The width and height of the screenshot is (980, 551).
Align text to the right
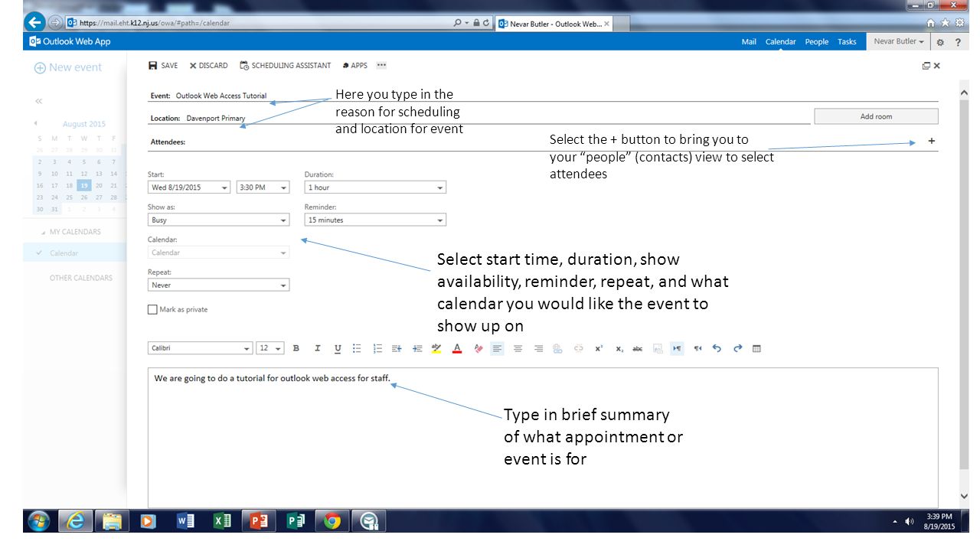point(538,348)
